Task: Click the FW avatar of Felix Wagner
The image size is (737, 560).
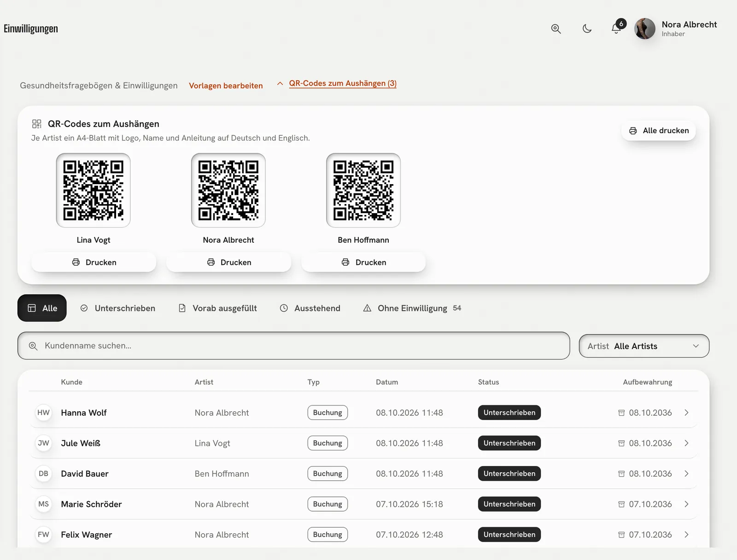Action: click(x=43, y=535)
